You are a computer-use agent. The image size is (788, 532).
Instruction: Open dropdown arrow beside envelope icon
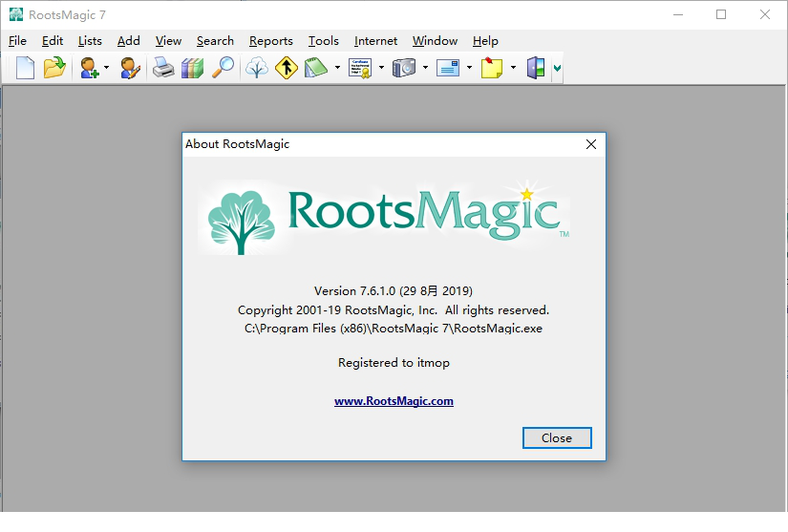[469, 67]
